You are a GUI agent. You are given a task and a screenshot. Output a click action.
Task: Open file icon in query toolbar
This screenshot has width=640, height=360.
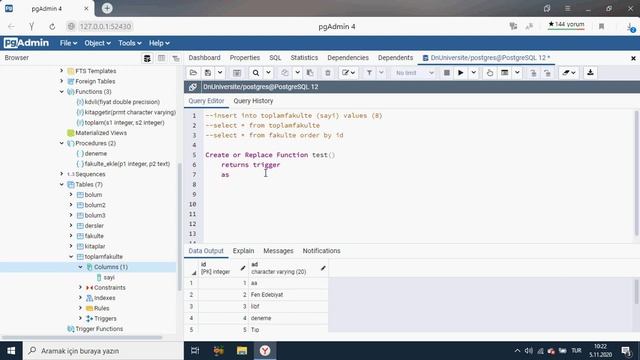coord(193,73)
